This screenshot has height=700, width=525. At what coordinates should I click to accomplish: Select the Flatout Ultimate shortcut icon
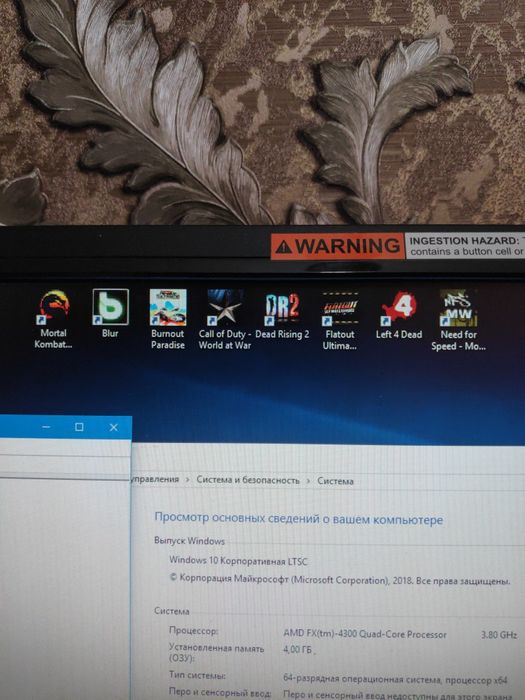click(340, 308)
